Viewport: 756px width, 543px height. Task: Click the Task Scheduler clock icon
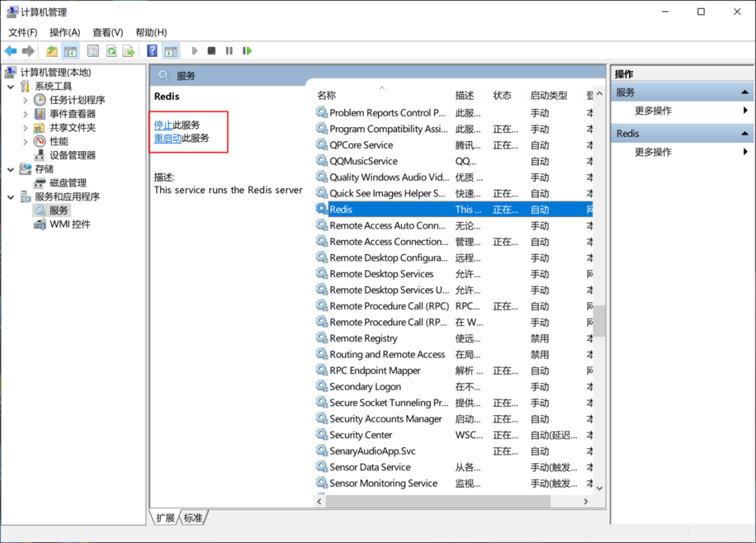[x=39, y=100]
